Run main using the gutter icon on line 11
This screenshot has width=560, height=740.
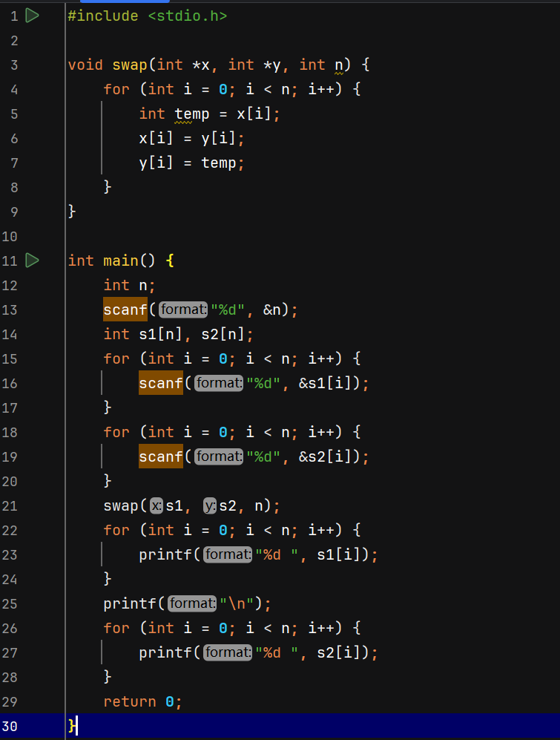coord(32,261)
